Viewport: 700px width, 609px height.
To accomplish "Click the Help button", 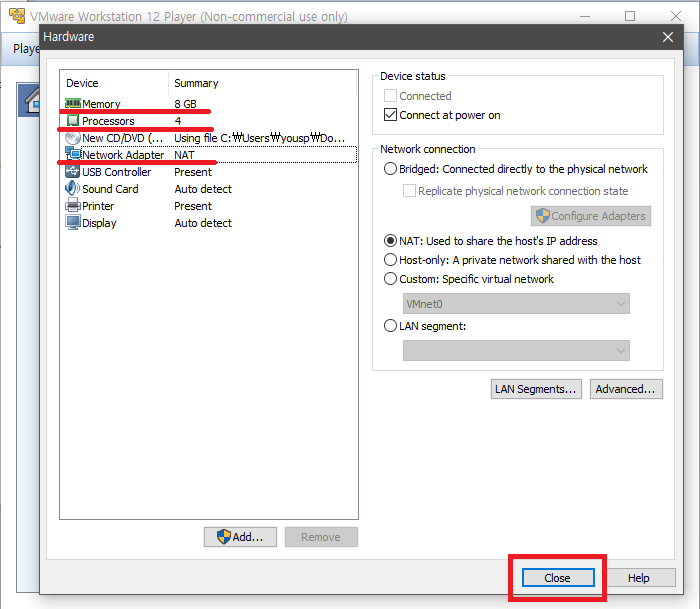I will coord(639,578).
